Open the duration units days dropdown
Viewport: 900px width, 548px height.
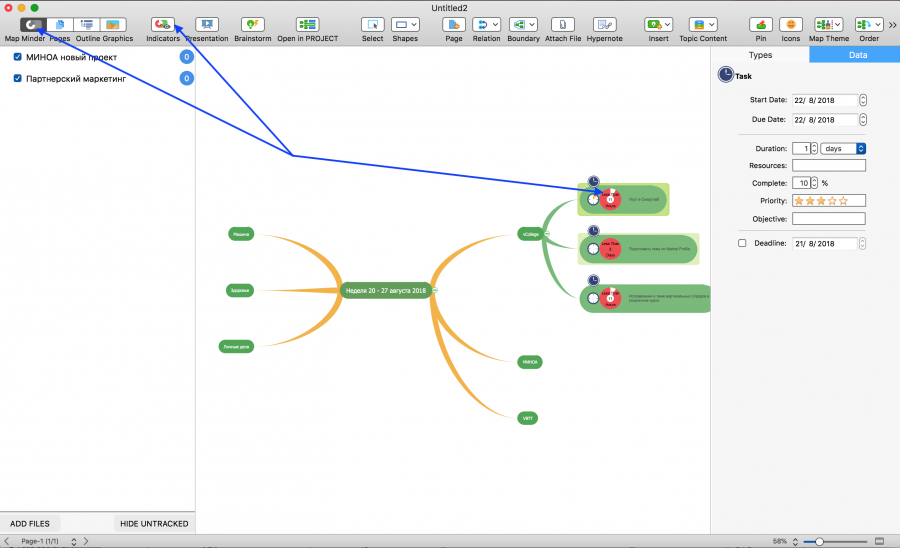(x=842, y=149)
